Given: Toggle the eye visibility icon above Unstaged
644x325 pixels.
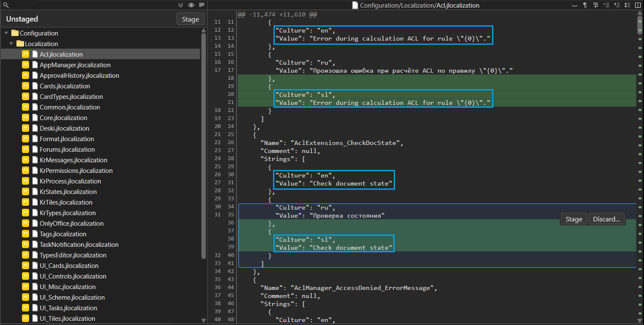Looking at the screenshot, I should (x=191, y=5).
